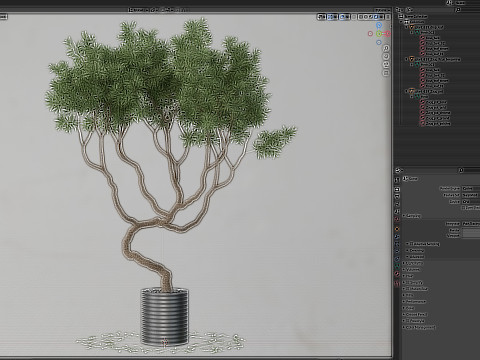Open the Object Constraints properties tab
This screenshot has height=360, width=480.
click(x=397, y=258)
